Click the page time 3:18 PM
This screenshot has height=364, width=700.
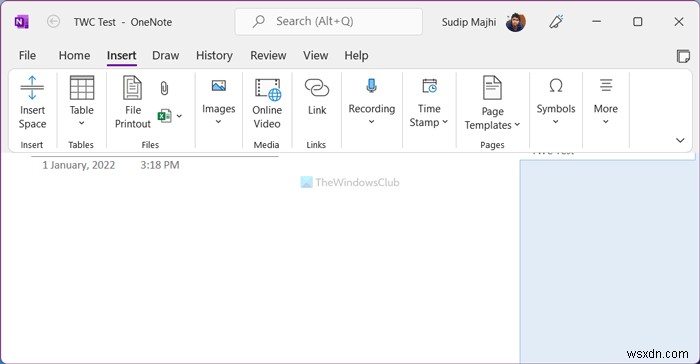(x=160, y=165)
